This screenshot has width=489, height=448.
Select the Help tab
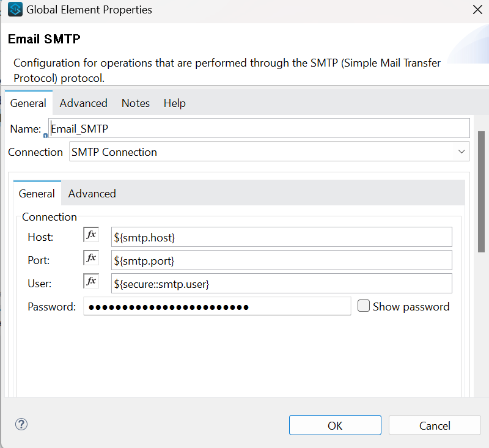[x=174, y=103]
